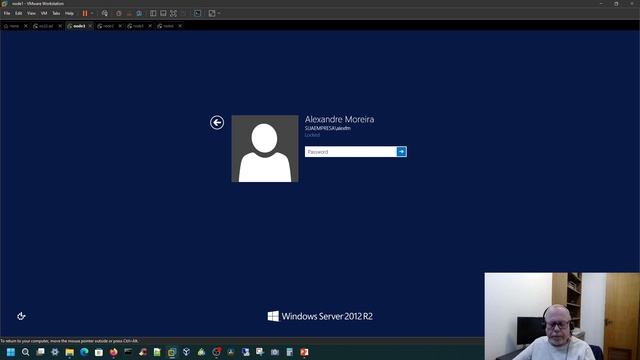Open the File menu

(7, 13)
